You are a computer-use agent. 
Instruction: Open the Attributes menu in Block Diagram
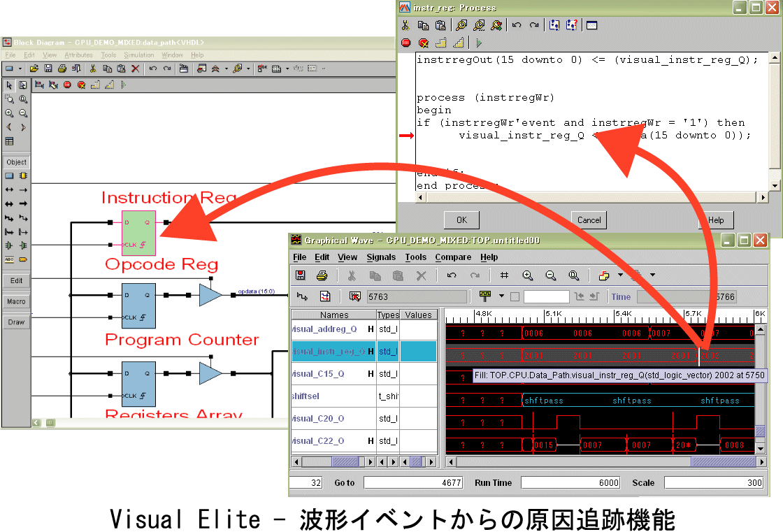pyautogui.click(x=78, y=55)
